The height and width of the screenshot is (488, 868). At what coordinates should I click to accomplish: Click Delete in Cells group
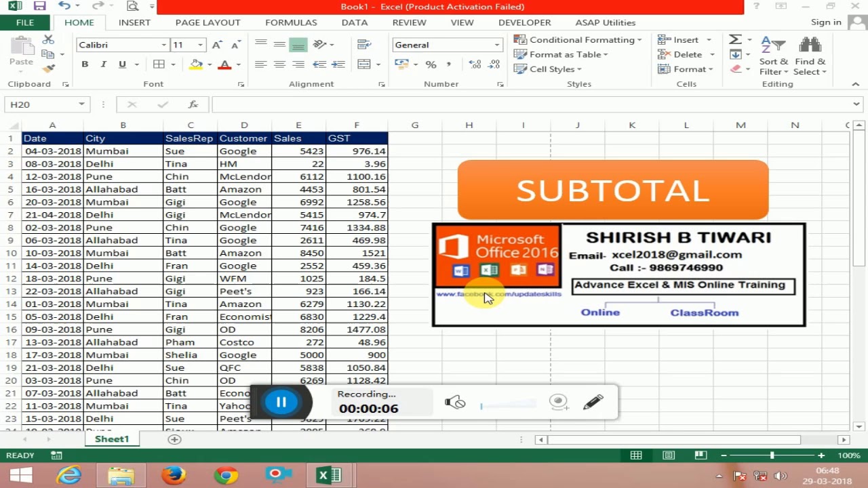pyautogui.click(x=686, y=55)
